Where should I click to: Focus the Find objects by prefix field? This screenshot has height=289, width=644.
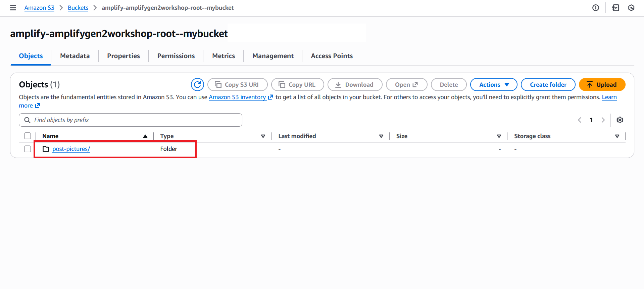coord(131,120)
